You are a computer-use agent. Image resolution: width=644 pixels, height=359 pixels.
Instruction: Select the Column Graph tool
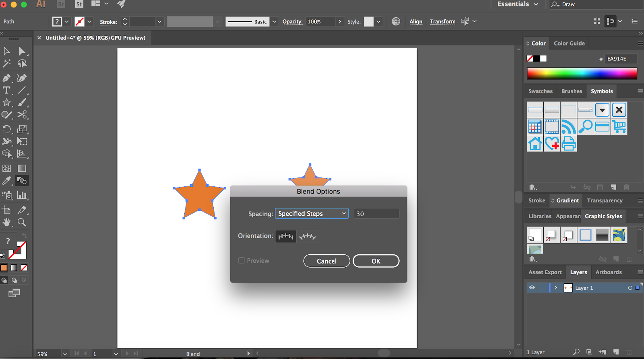point(22,195)
